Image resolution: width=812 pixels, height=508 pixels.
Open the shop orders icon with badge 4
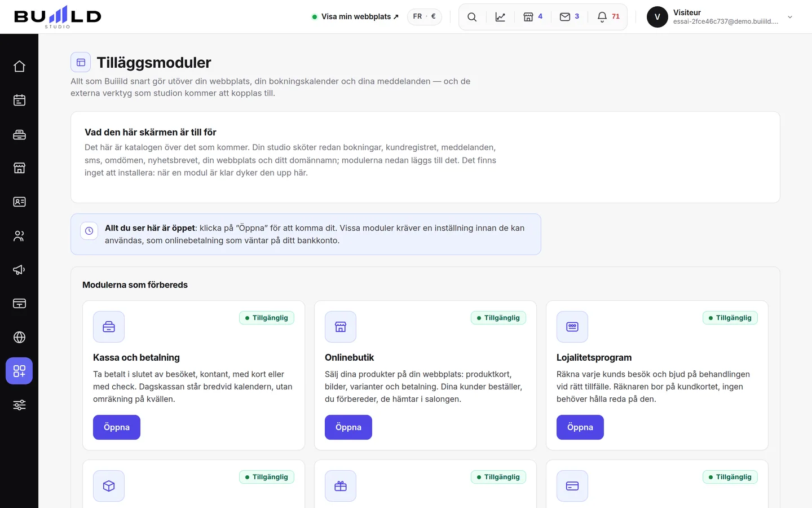coord(533,17)
